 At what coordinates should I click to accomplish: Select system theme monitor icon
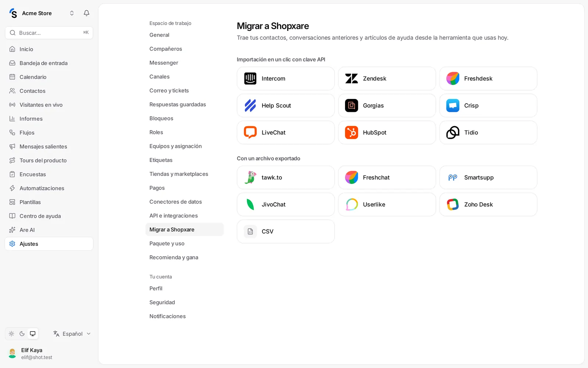33,334
